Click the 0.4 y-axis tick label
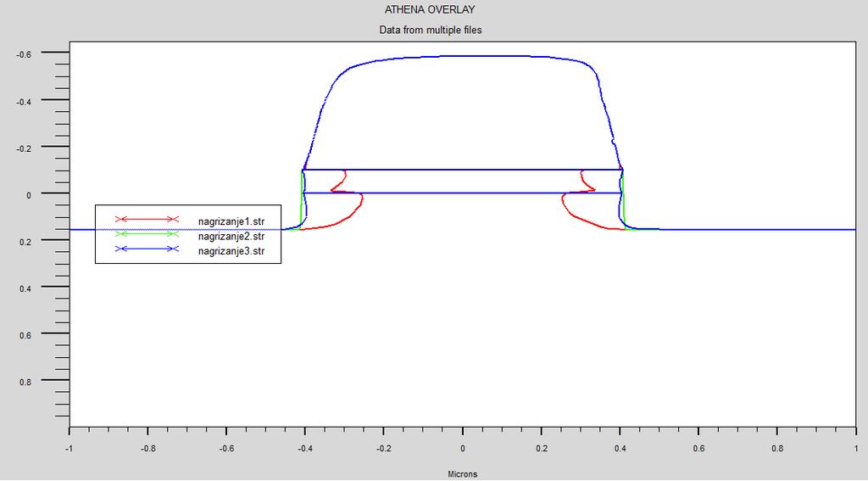 pyautogui.click(x=25, y=288)
